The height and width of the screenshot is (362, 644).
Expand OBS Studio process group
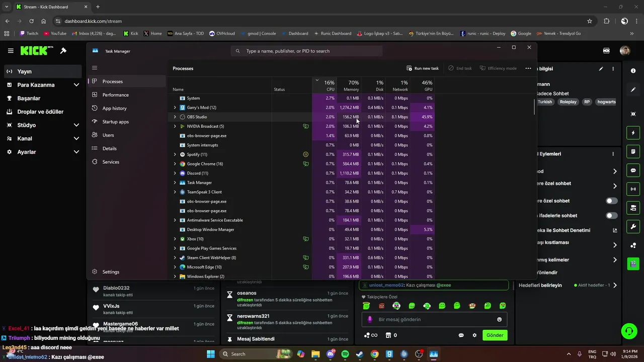[x=175, y=117]
